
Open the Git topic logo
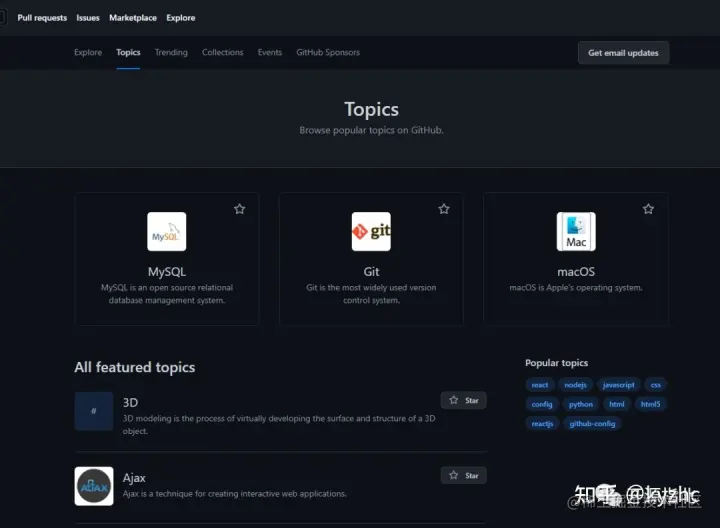pyautogui.click(x=371, y=231)
